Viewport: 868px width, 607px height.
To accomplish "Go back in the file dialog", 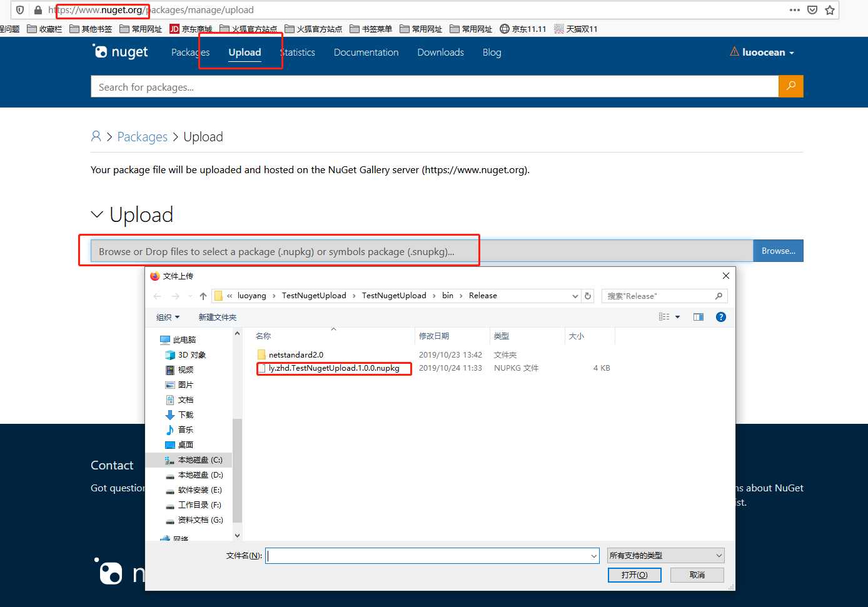I will click(157, 296).
